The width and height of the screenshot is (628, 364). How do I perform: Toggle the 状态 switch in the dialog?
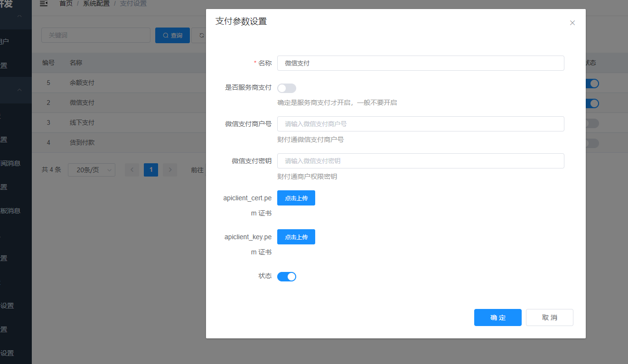287,276
